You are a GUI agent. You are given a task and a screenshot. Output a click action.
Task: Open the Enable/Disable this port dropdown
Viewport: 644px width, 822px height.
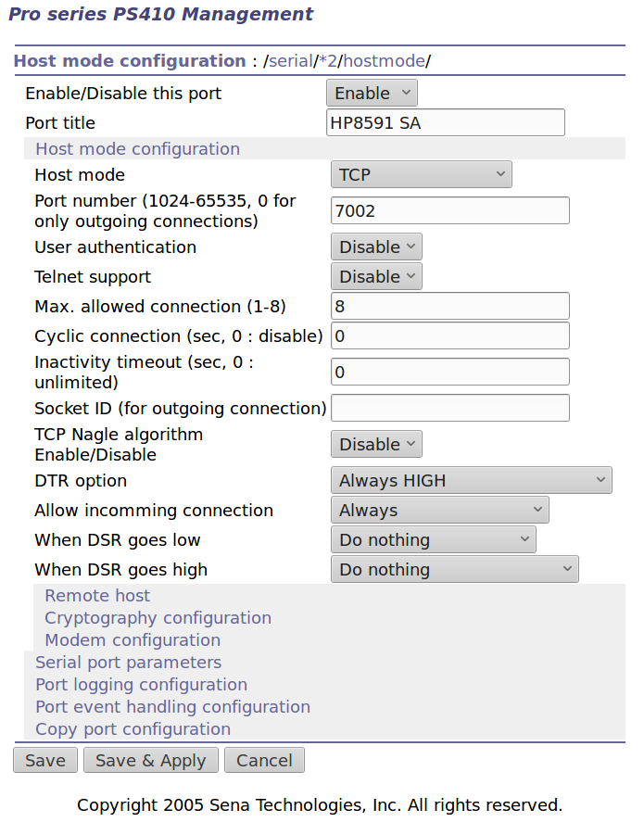pyautogui.click(x=371, y=93)
